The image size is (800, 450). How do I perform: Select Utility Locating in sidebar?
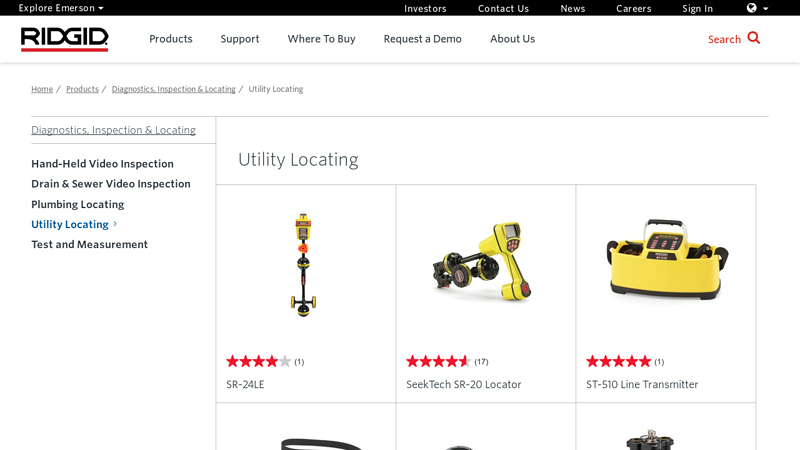coord(70,224)
